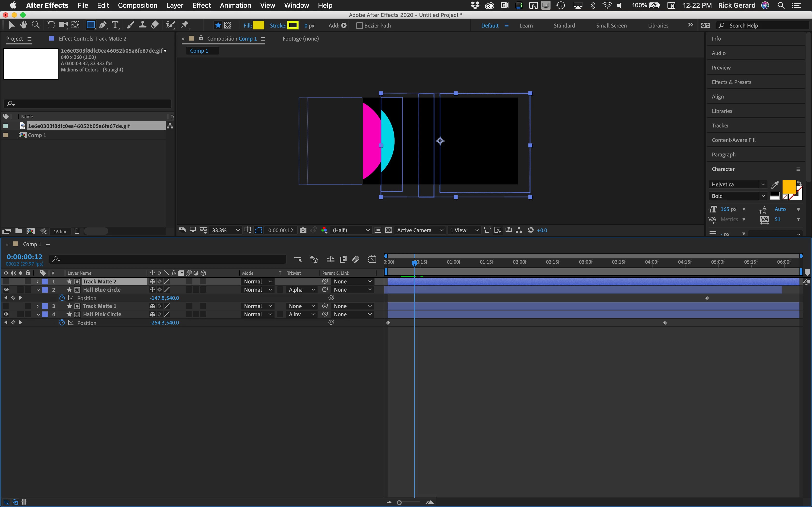
Task: Open the Animation menu
Action: tap(235, 5)
